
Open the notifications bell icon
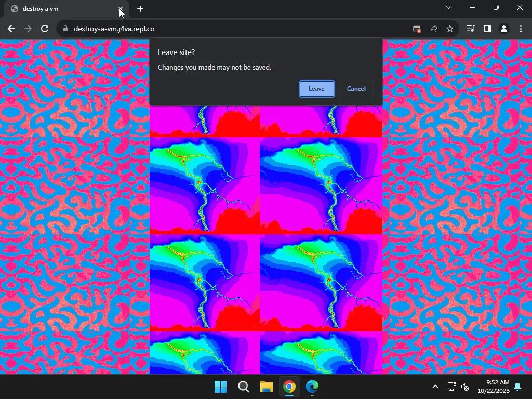(x=518, y=387)
